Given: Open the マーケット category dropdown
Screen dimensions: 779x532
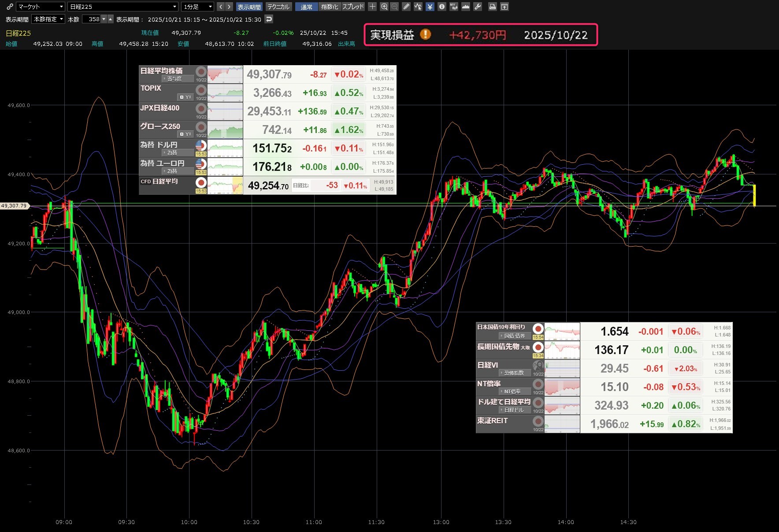Looking at the screenshot, I should click(x=41, y=7).
